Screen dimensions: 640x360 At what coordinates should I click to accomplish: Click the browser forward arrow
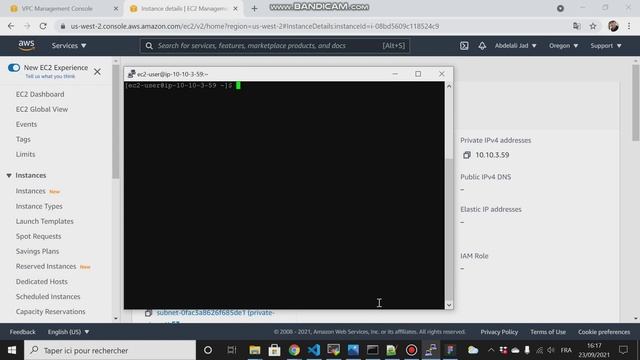tap(27, 26)
